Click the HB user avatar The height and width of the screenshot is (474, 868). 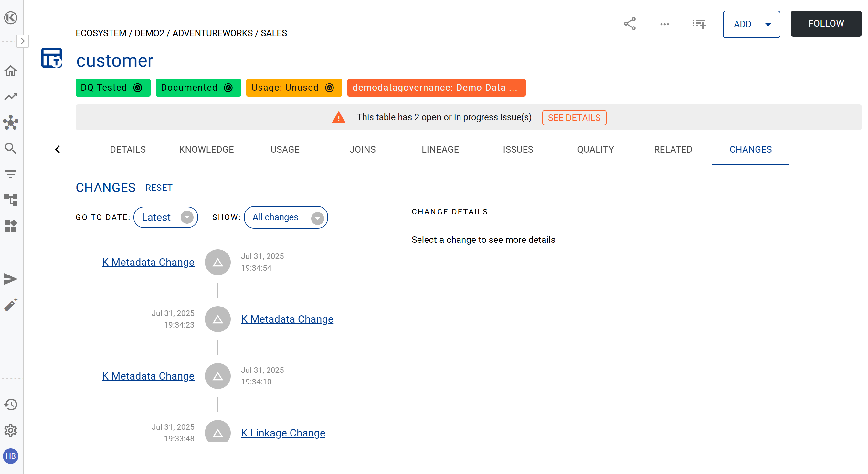(11, 456)
